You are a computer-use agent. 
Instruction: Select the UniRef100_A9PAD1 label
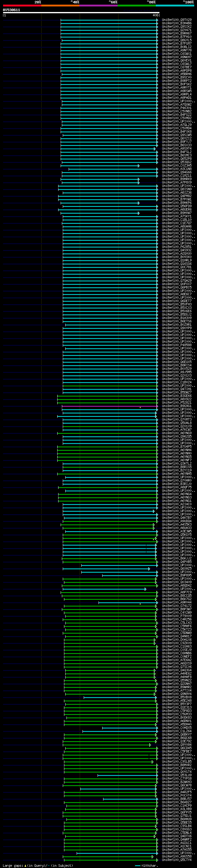point(177,98)
